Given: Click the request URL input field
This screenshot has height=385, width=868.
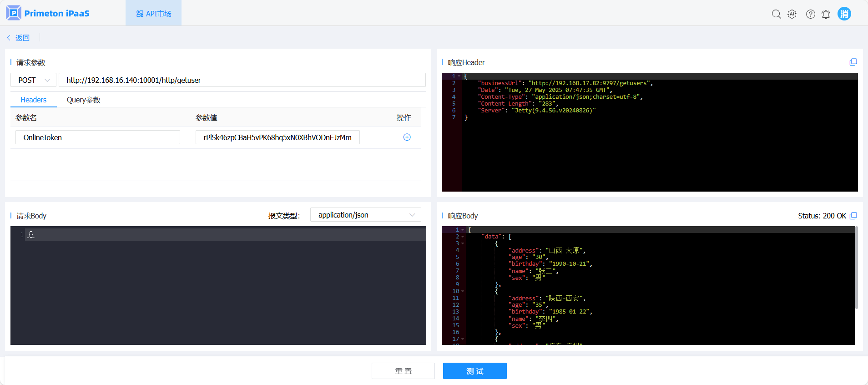Looking at the screenshot, I should (x=242, y=80).
